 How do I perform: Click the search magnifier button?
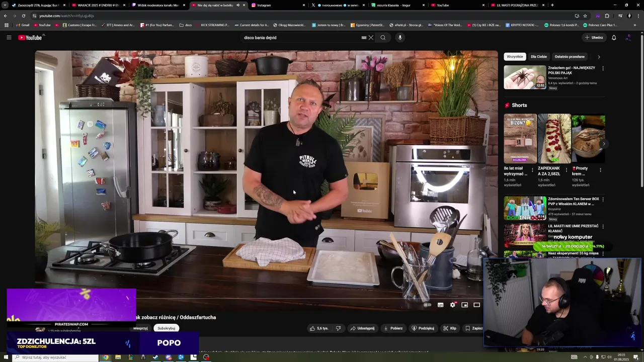coord(383,38)
